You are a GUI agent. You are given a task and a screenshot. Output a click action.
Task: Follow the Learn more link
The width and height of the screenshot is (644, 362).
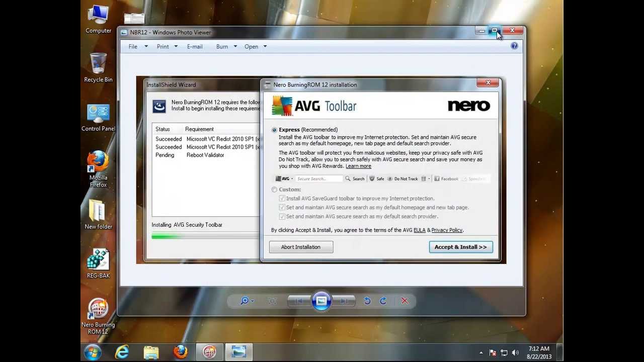coord(358,166)
